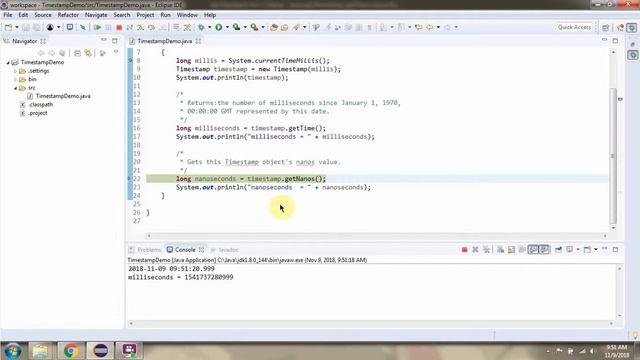Viewport: 640px width, 360px height.
Task: Open the Debug launch dropdown arrow
Action: click(x=210, y=27)
